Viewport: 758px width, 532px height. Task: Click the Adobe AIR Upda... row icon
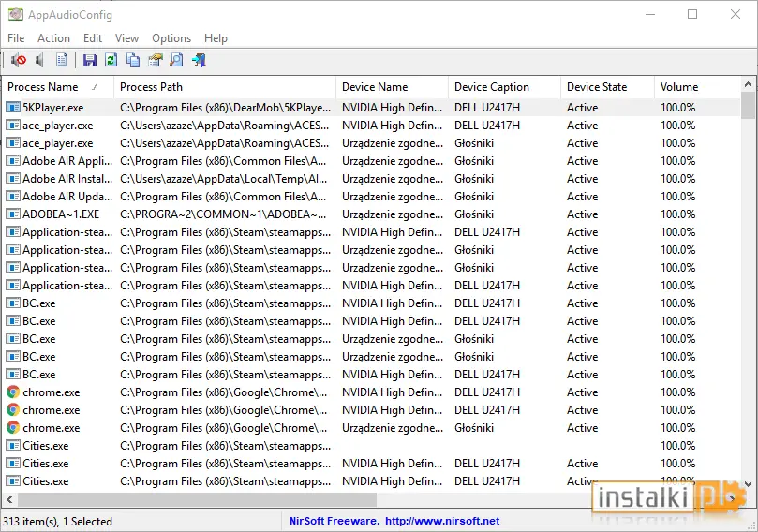point(13,197)
